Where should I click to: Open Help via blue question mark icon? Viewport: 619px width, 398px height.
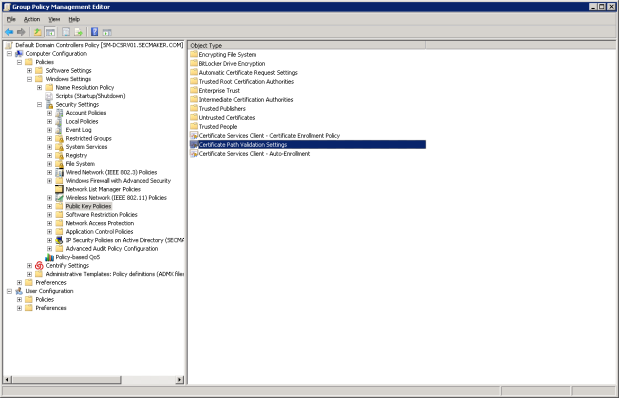[x=95, y=32]
